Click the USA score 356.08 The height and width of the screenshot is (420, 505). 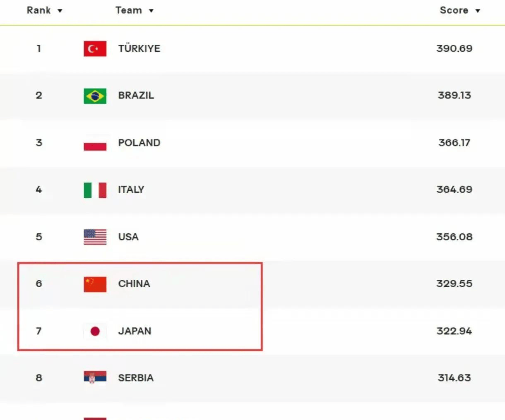[454, 237]
